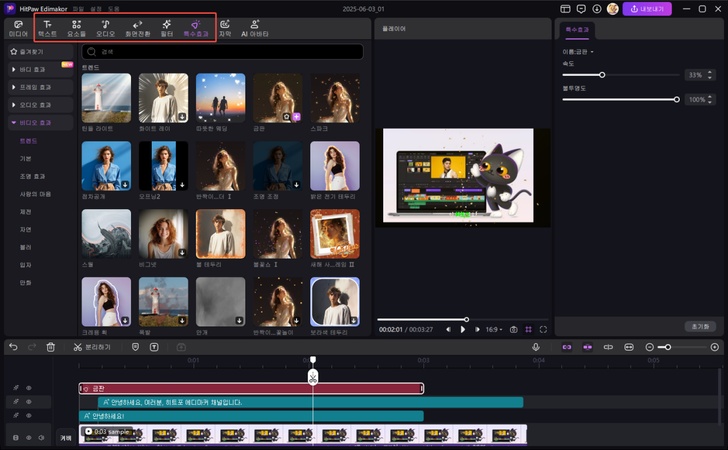
Task: Zoom out the timeline with minus icon
Action: point(650,347)
